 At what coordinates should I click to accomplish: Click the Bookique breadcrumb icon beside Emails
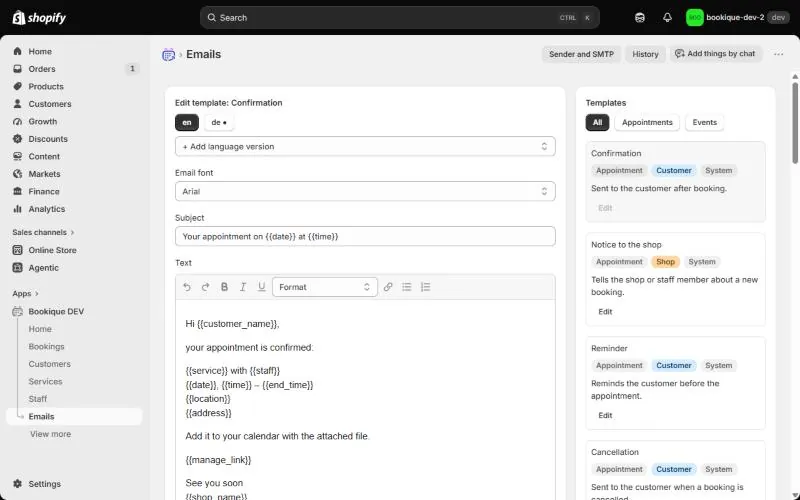[168, 55]
